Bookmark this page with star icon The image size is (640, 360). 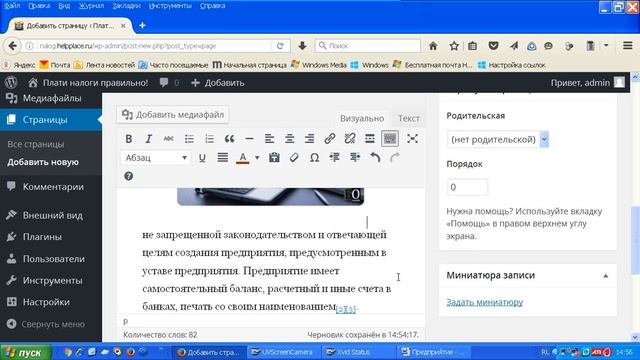tap(454, 46)
